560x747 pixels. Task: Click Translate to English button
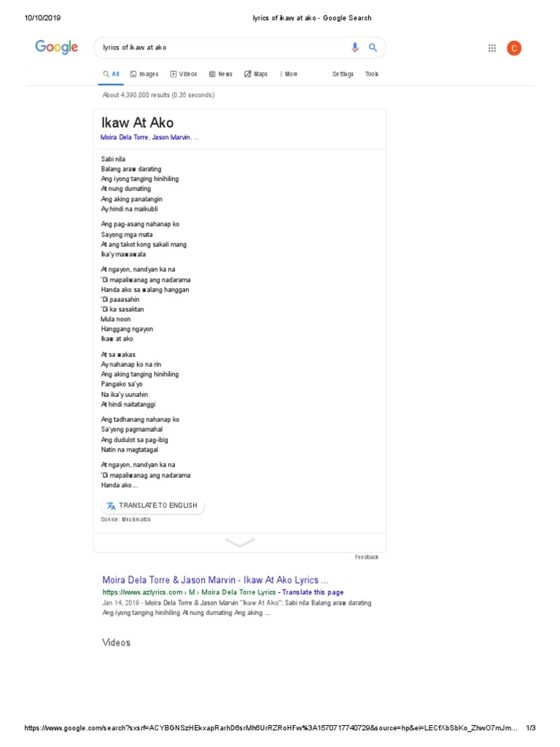click(152, 506)
